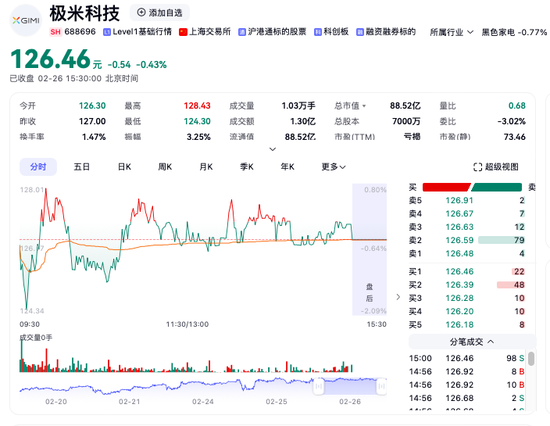550x426 pixels.
Task: Expand more stats with chevron below table
Action: (273, 149)
